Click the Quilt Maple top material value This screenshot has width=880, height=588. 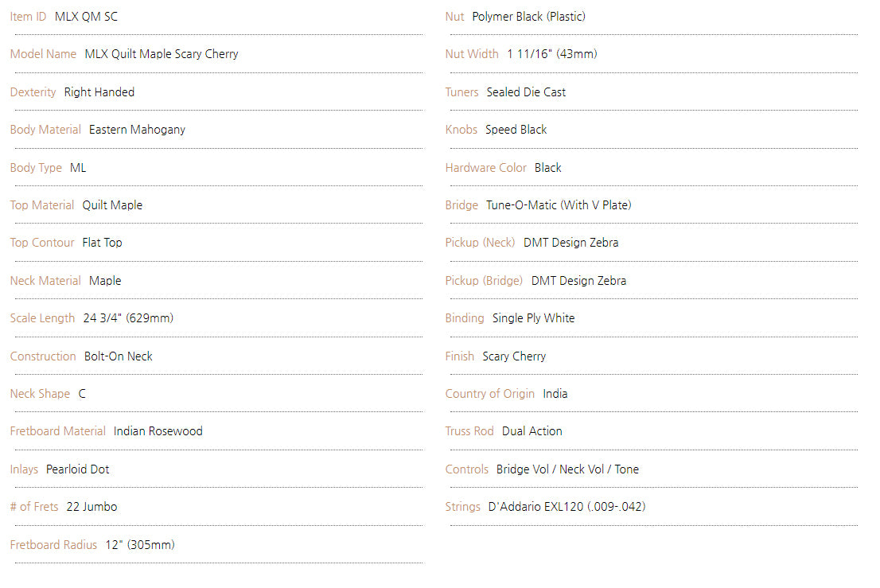point(112,205)
